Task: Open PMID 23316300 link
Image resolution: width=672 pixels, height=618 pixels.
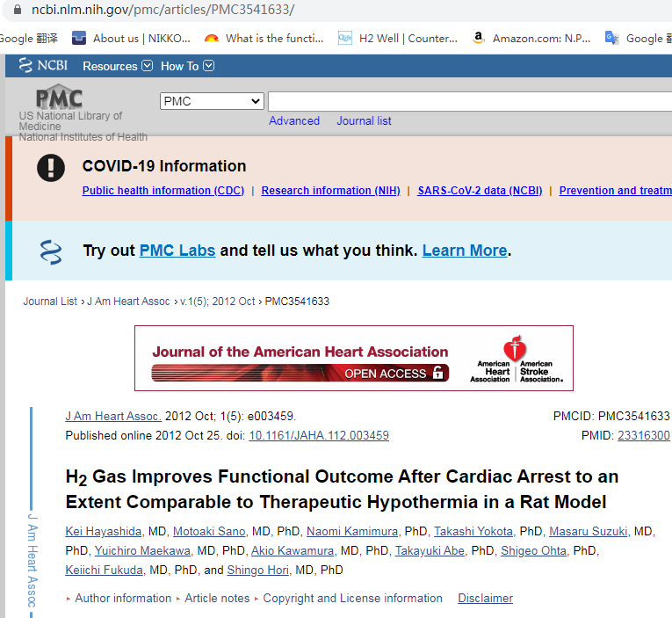Action: tap(643, 435)
